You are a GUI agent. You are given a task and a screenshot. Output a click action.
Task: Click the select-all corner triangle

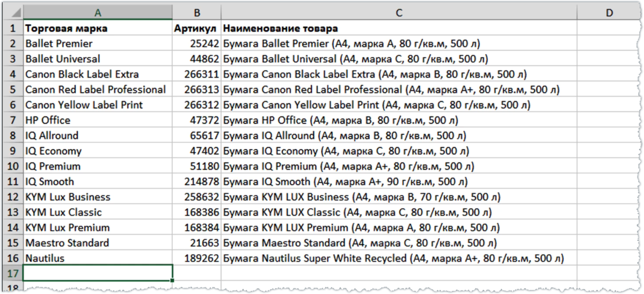[x=13, y=12]
